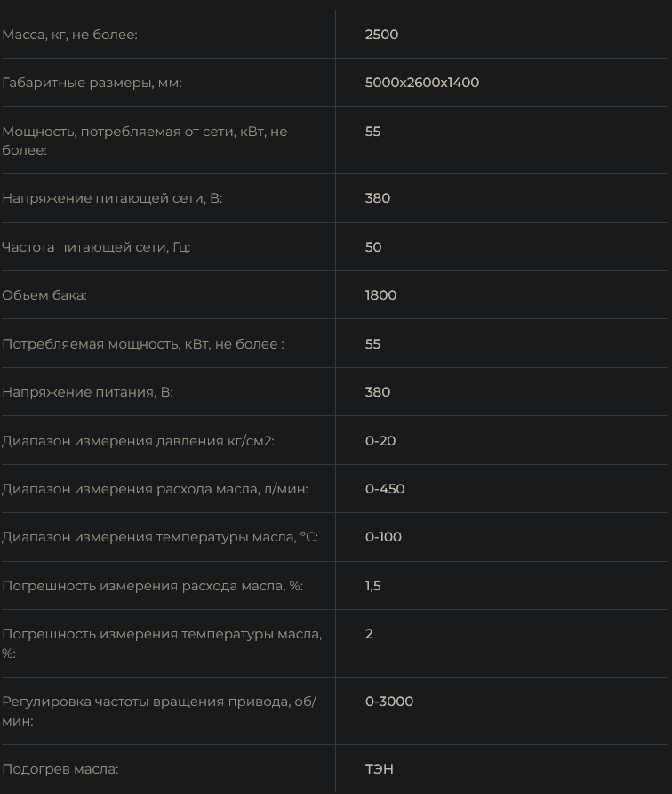Select the temperature range value 0-100

383,537
